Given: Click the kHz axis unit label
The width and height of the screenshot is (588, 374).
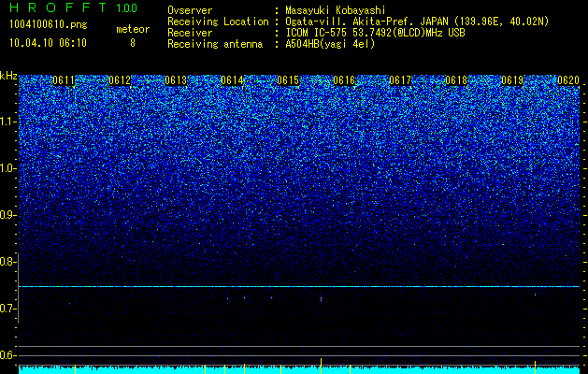Looking at the screenshot, I should 8,76.
